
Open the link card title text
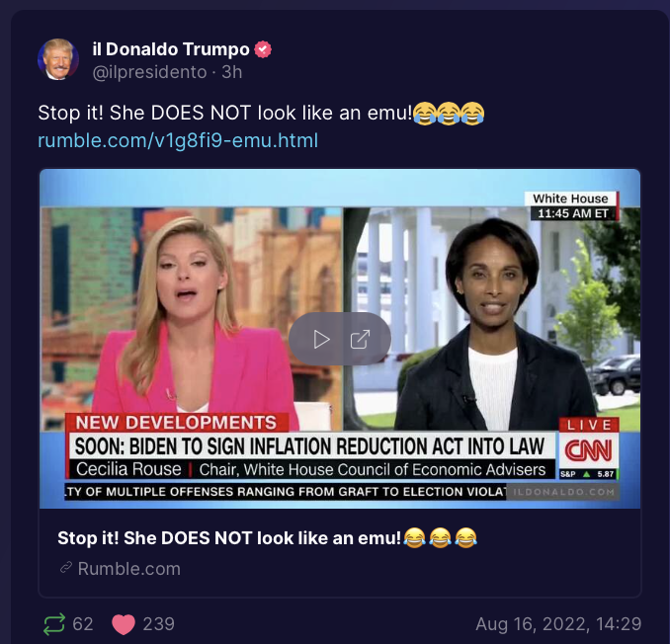pyautogui.click(x=267, y=538)
